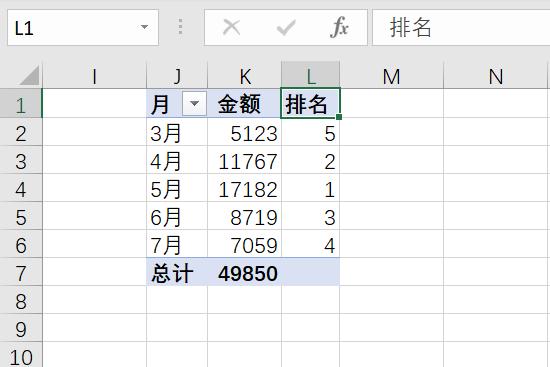Select column M header
The image size is (550, 367).
(x=391, y=75)
